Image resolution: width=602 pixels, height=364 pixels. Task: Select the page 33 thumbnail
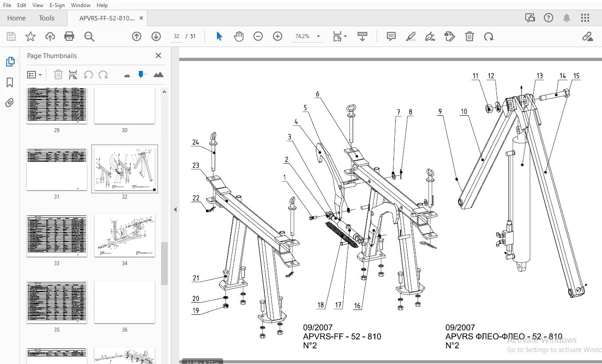pyautogui.click(x=56, y=235)
